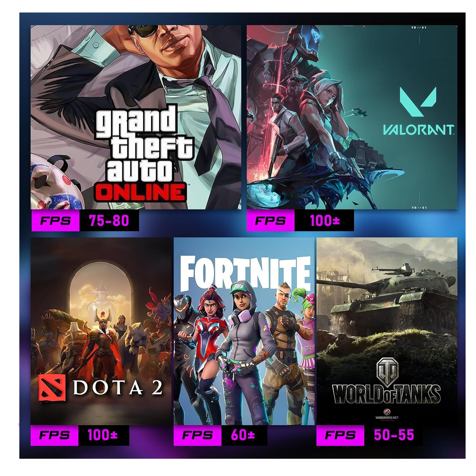This screenshot has width=476, height=476.
Task: Click the 50-55 FPS value label
Action: [393, 435]
